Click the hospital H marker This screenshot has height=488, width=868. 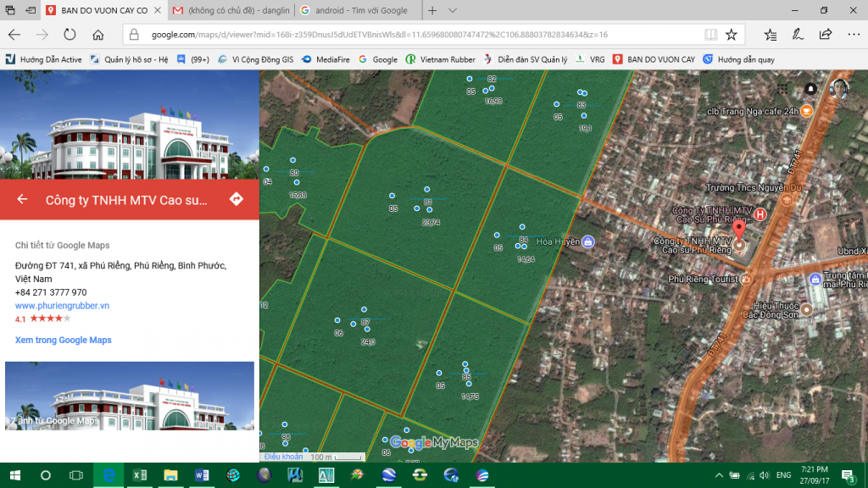(x=760, y=214)
